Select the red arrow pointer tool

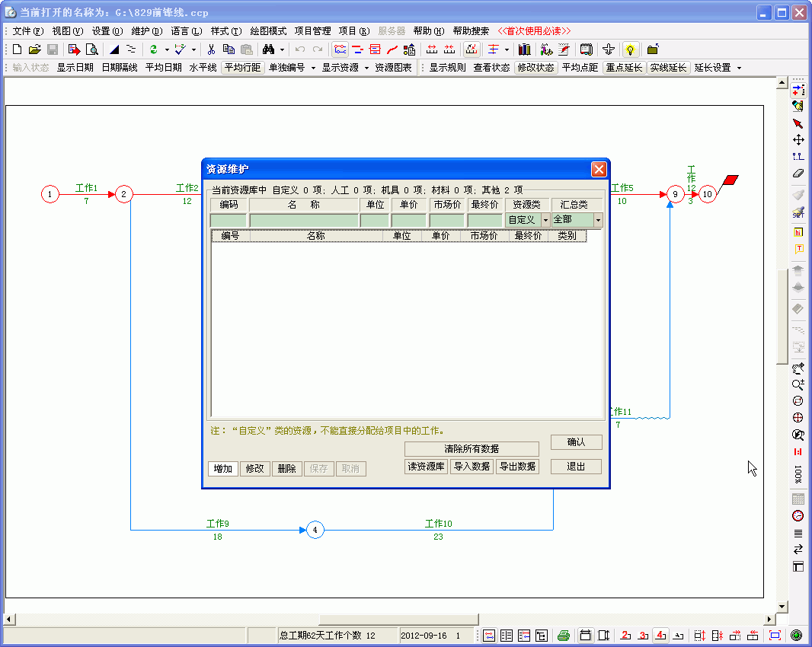pos(798,123)
